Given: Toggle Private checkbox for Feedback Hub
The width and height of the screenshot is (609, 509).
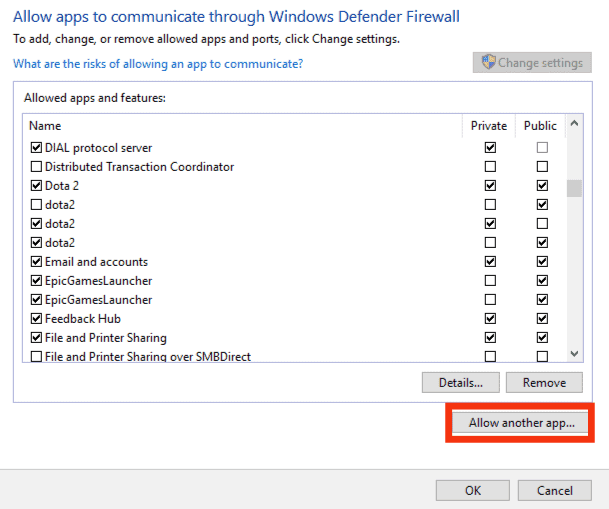Looking at the screenshot, I should click(490, 319).
